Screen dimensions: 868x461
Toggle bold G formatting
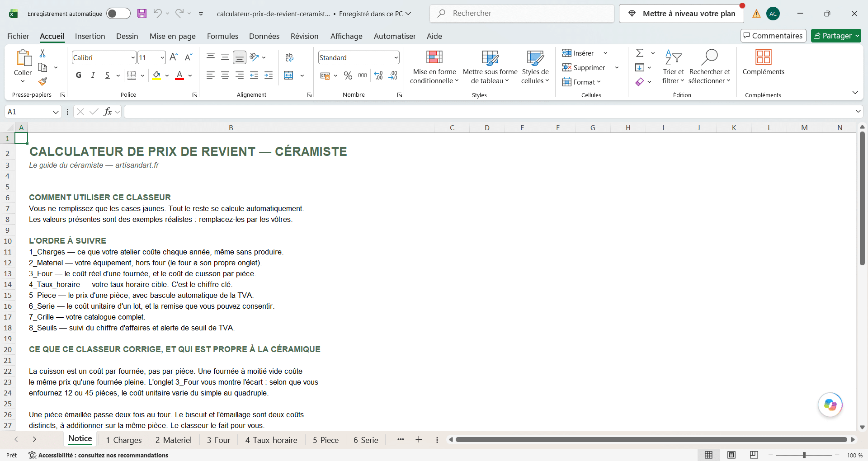pos(79,75)
